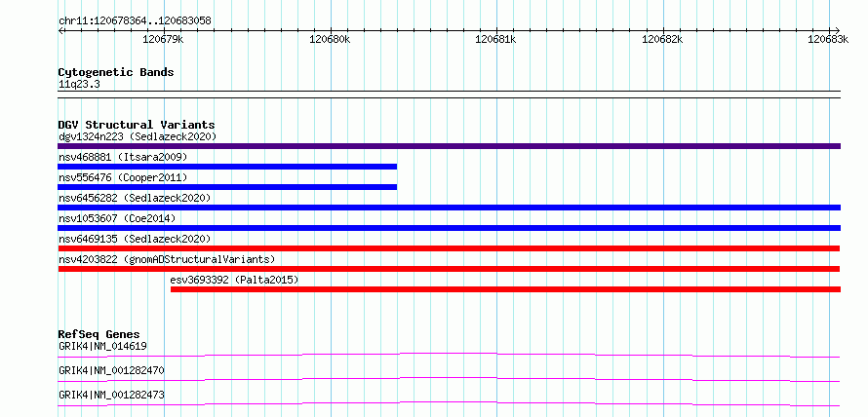Click the red nsv4203822 variant bar
The image size is (868, 417).
(449, 269)
